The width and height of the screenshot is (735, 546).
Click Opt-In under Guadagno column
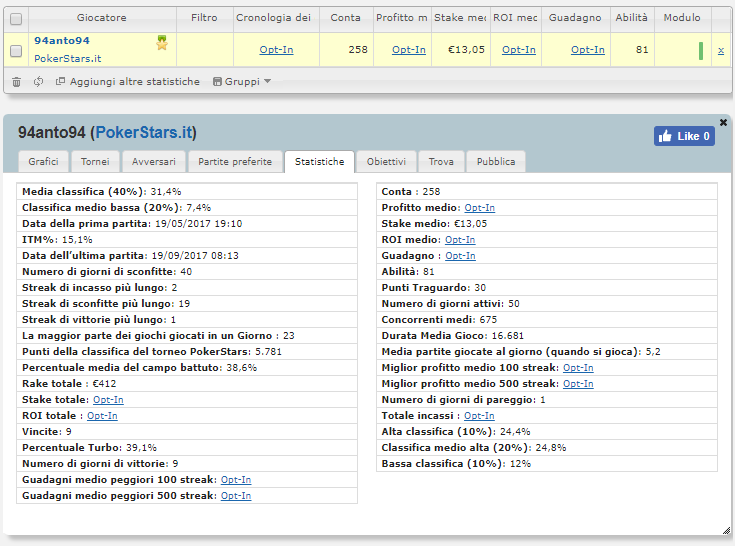pos(587,50)
